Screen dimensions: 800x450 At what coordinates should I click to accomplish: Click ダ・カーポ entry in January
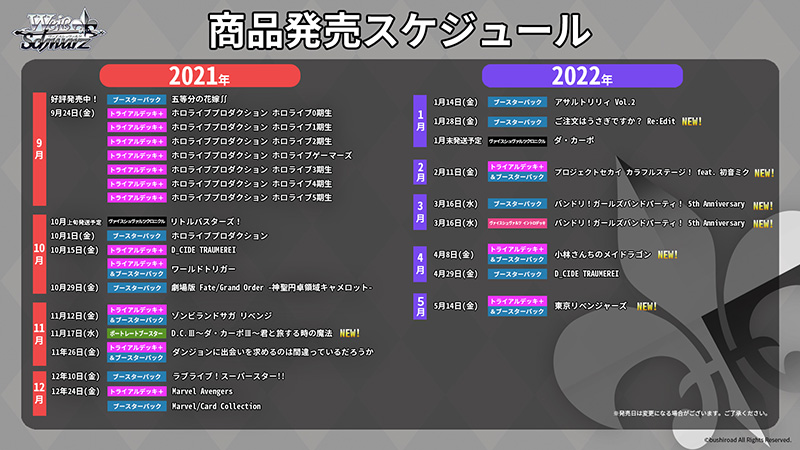574,140
